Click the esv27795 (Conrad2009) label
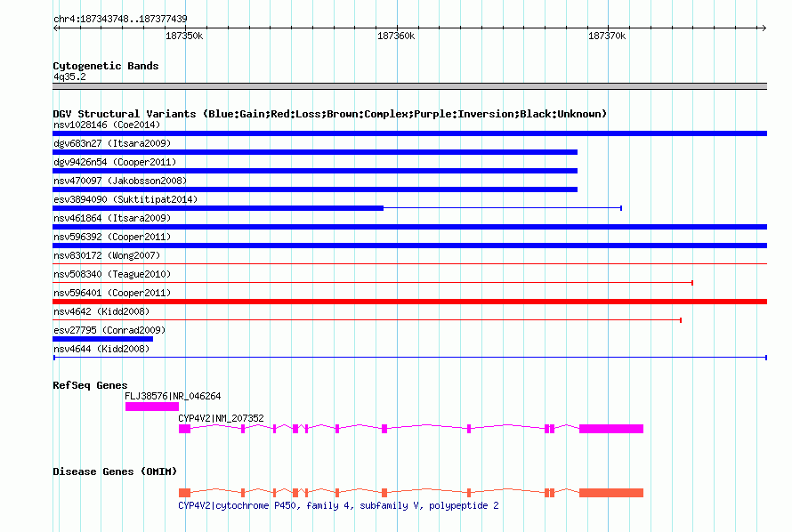Viewport: 792px width, 532px height. [x=109, y=330]
